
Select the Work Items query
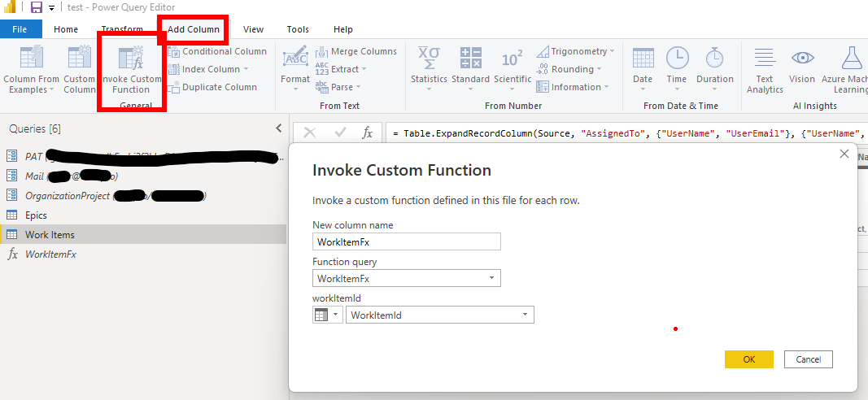(x=143, y=235)
